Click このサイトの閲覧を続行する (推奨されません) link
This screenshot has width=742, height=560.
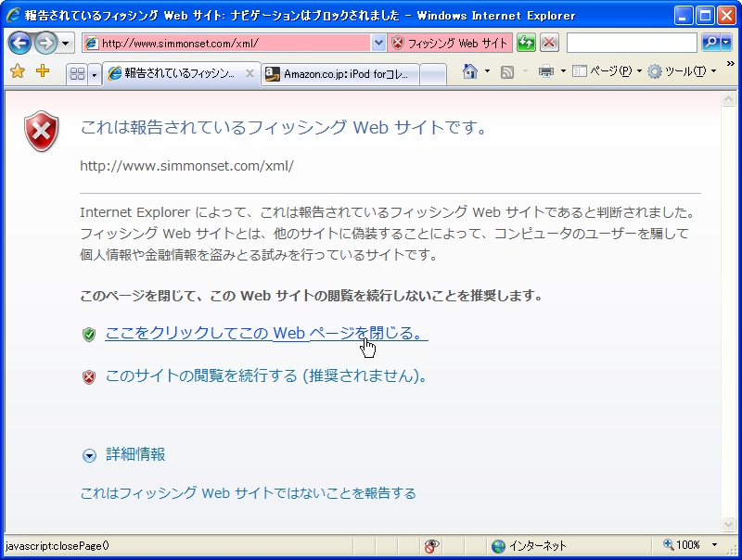tap(266, 375)
